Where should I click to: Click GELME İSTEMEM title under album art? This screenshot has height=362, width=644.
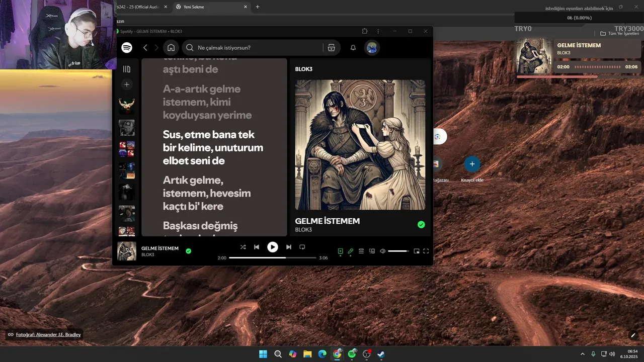(x=328, y=221)
